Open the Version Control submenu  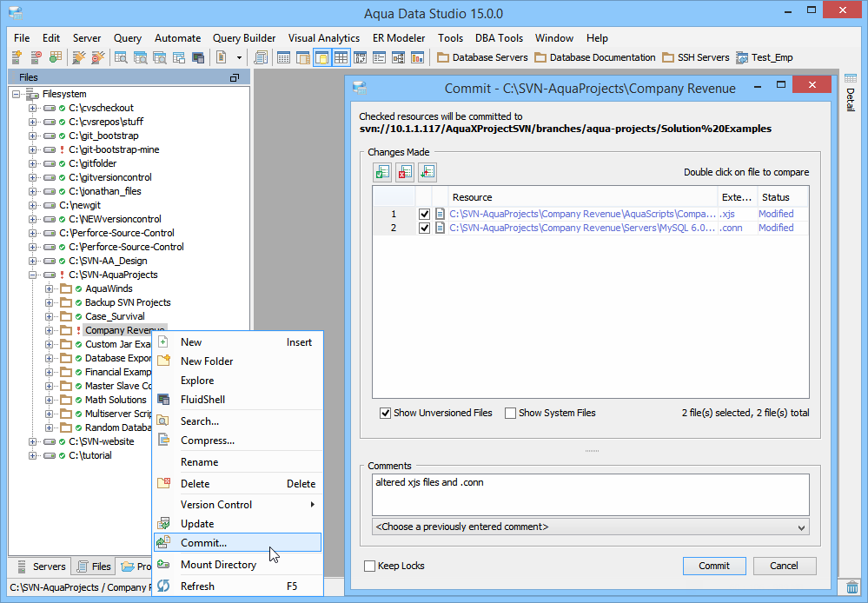coord(237,505)
